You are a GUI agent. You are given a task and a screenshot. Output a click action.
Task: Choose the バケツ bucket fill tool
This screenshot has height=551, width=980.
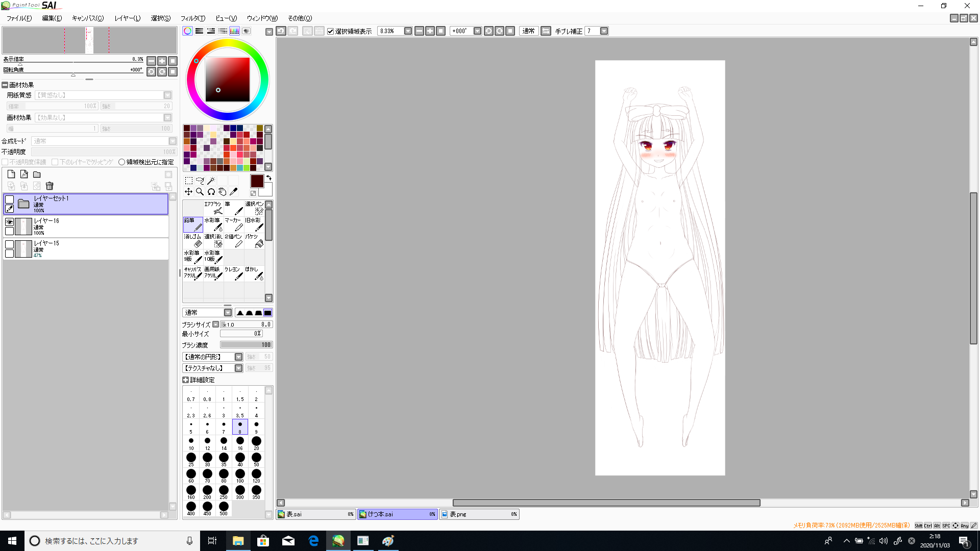pyautogui.click(x=254, y=241)
